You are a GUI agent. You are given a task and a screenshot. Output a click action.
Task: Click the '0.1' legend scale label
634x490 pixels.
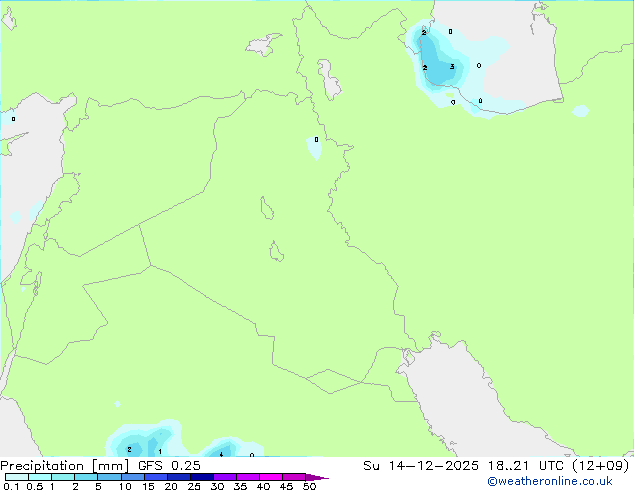[x=11, y=486]
